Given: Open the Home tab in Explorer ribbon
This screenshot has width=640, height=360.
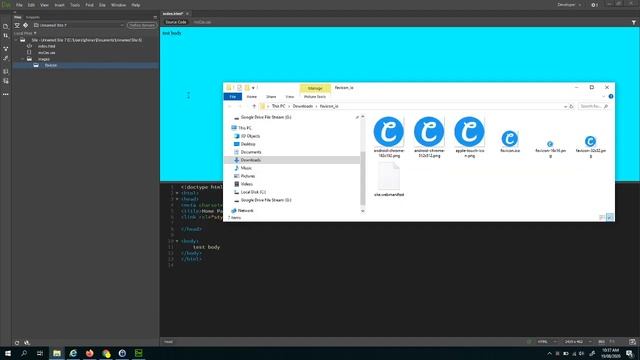Looking at the screenshot, I should click(251, 97).
